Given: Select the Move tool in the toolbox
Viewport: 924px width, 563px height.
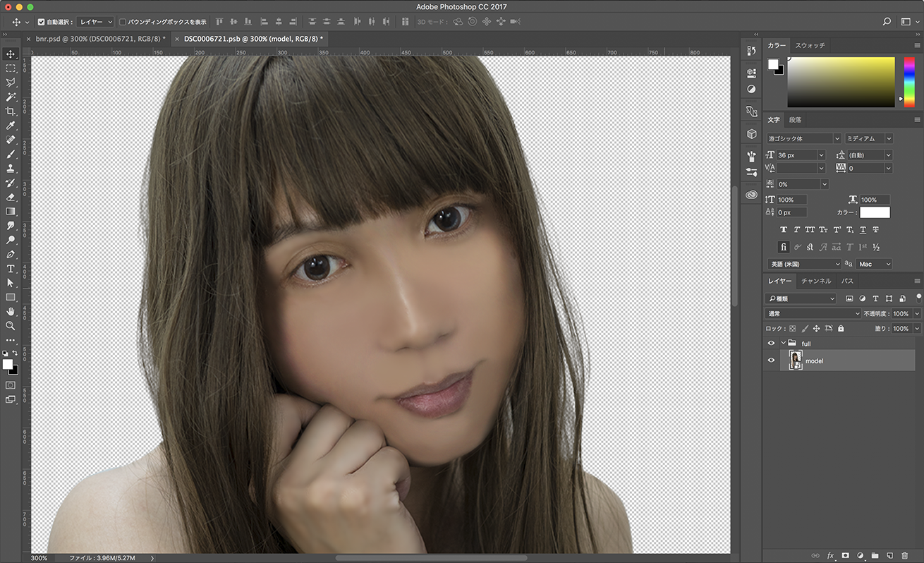Looking at the screenshot, I should (11, 54).
